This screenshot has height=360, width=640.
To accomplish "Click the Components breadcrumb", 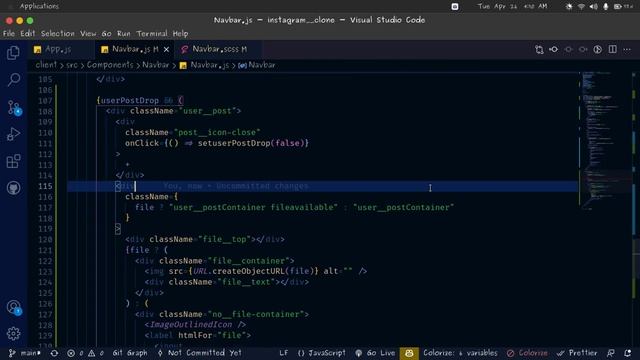I will pos(110,65).
